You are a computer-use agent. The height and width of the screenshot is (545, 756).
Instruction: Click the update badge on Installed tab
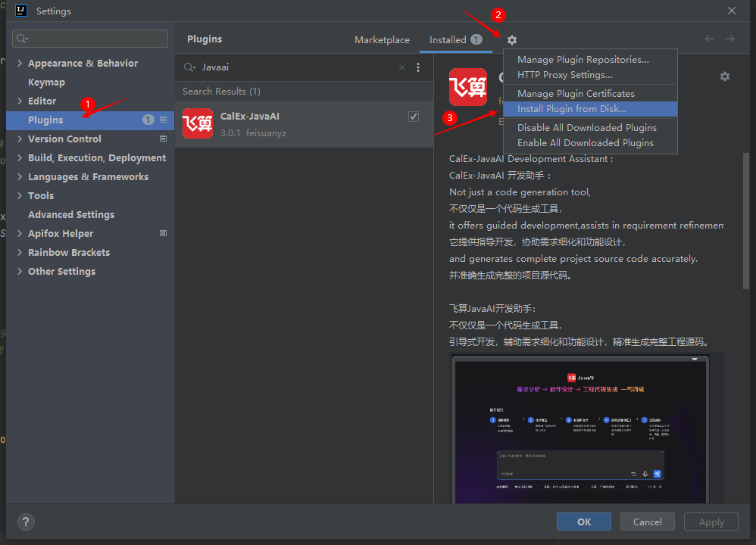point(476,39)
